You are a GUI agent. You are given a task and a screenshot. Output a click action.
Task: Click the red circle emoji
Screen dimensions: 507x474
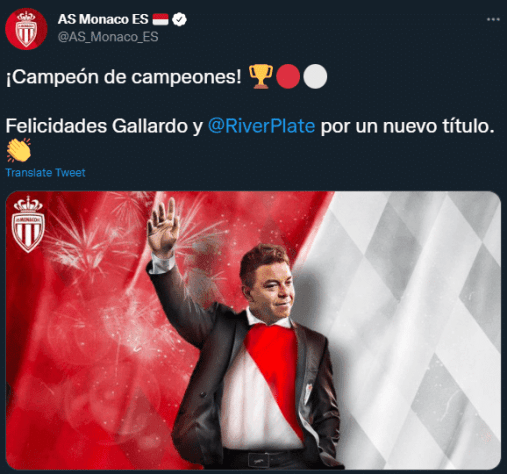[x=288, y=77]
